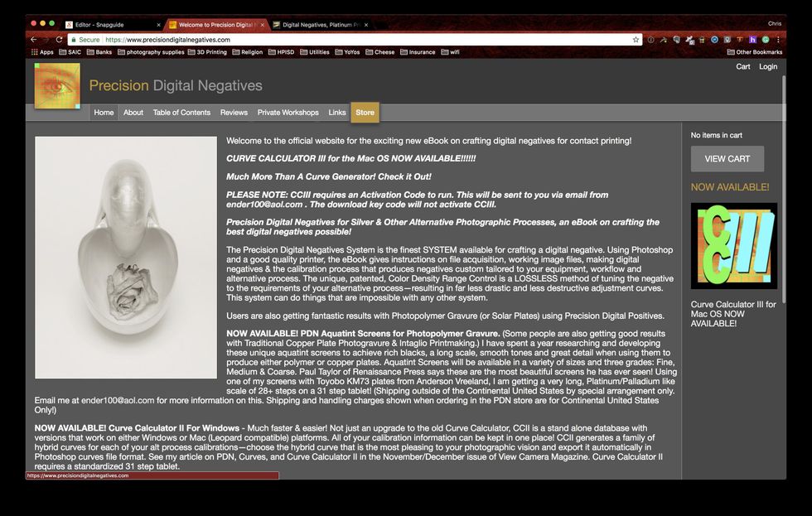The width and height of the screenshot is (812, 516).
Task: Click the Login link
Action: [x=768, y=66]
